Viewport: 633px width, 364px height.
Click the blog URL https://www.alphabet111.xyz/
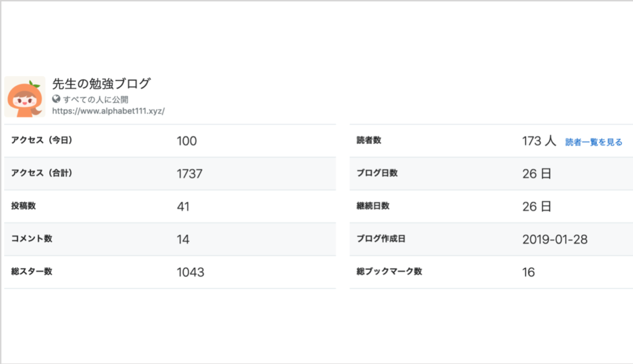pyautogui.click(x=108, y=111)
